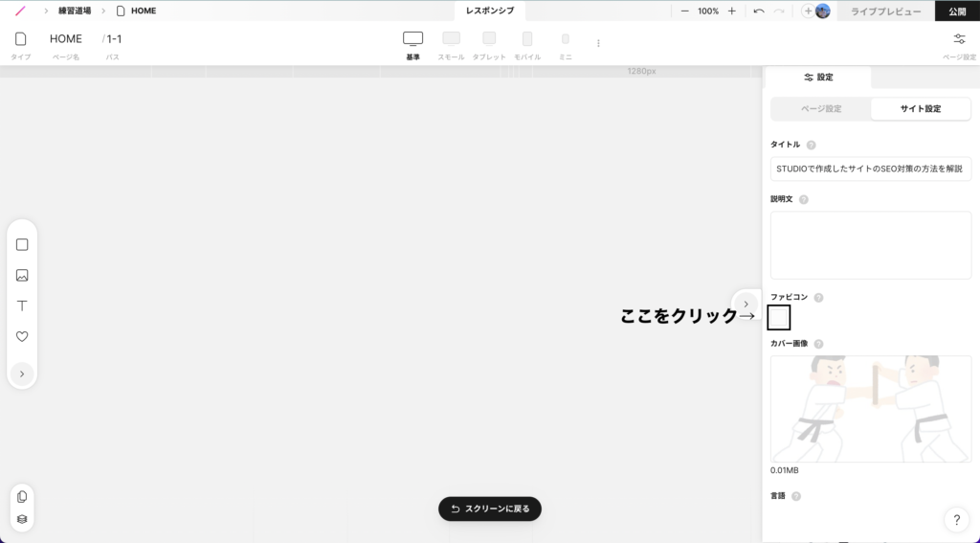Switch to the スモール breakpoint

(x=451, y=46)
